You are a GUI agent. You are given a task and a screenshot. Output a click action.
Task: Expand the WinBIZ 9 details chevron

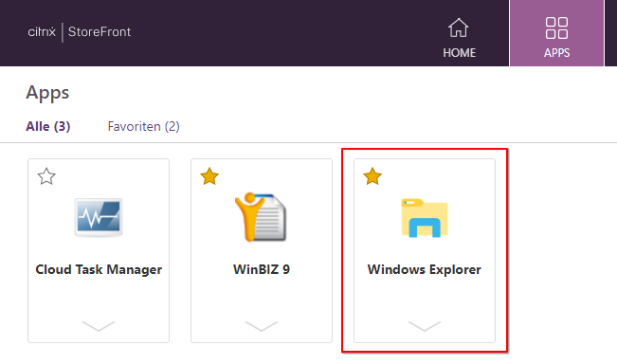tap(262, 326)
